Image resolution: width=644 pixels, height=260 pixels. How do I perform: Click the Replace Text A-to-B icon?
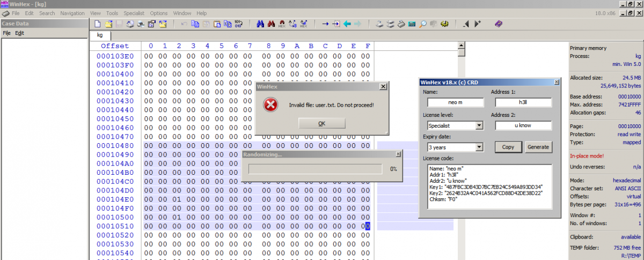coord(293,24)
